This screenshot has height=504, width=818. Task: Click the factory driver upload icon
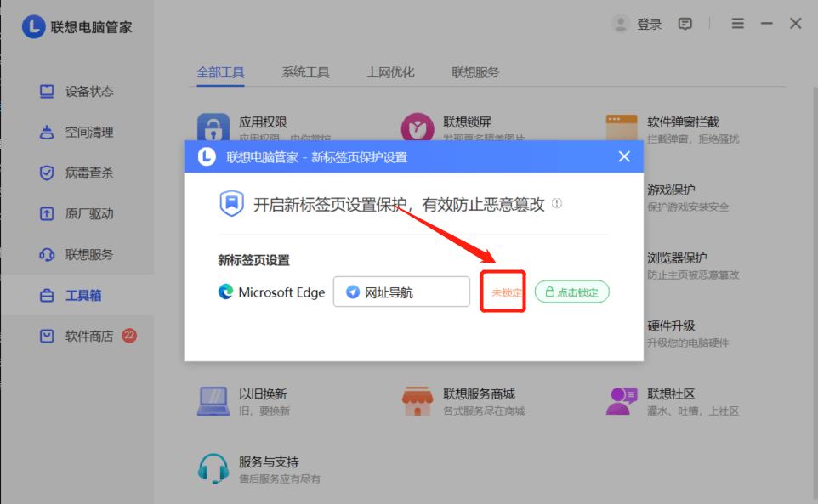coord(47,213)
